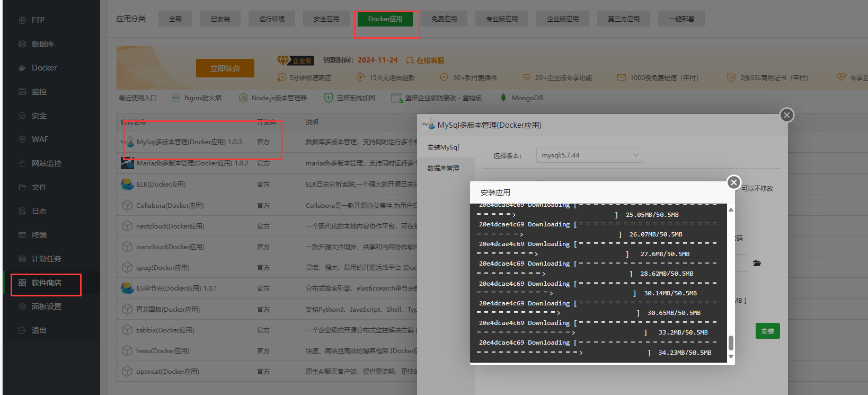Select the 免费应用 category tab
868x395 pixels.
point(444,19)
